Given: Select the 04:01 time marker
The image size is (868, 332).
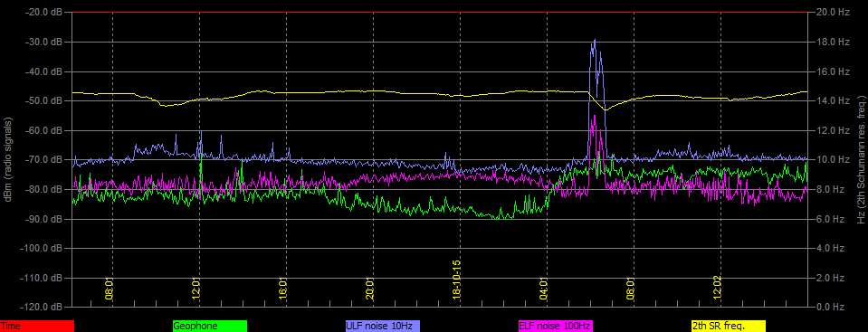Looking at the screenshot, I should click(544, 289).
